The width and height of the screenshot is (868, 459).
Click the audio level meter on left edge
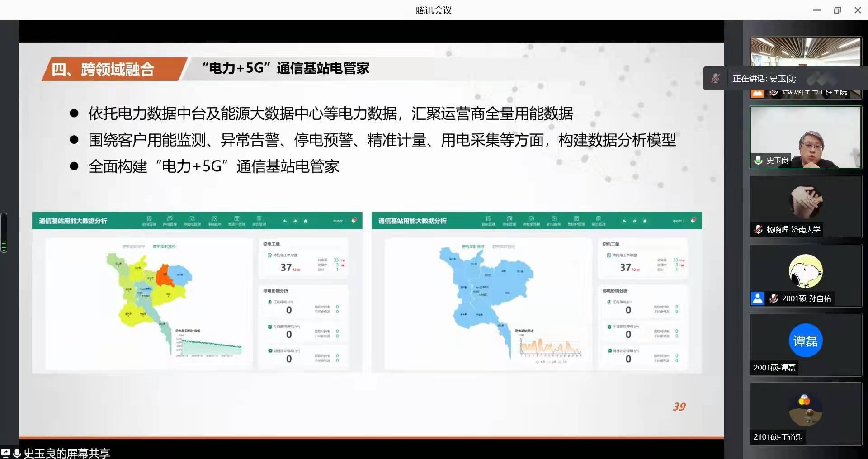coord(4,232)
